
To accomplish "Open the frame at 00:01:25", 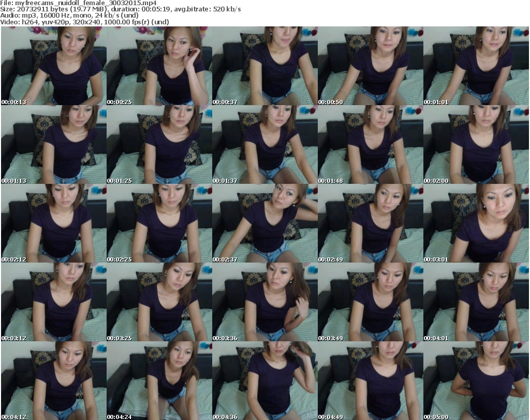I will tap(159, 144).
